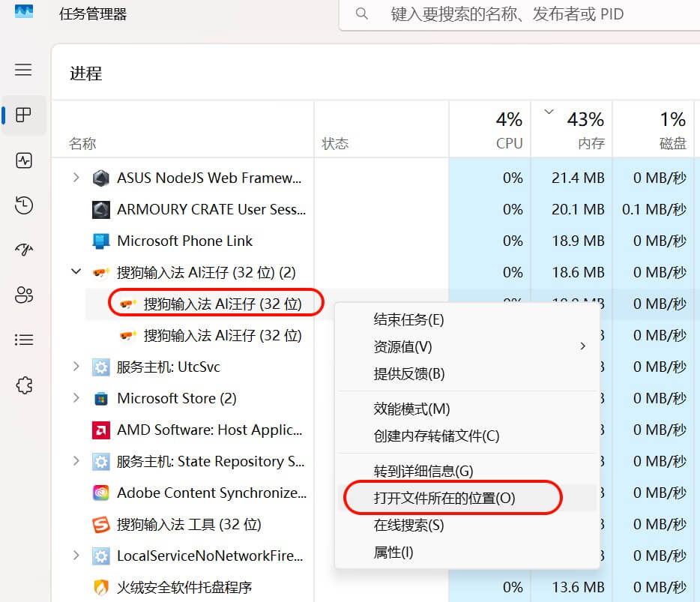Click the 搜狗输入法 工具 icon
This screenshot has height=602, width=700.
[x=101, y=524]
